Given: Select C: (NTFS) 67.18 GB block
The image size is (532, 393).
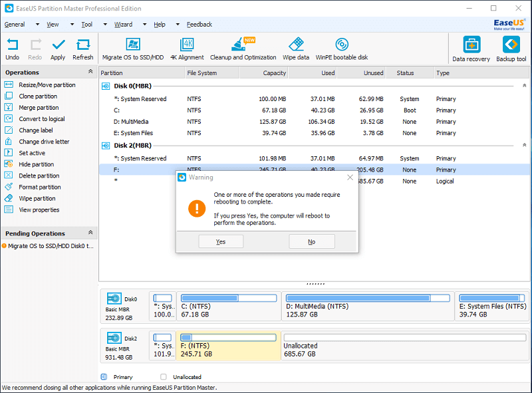Looking at the screenshot, I should click(x=229, y=306).
